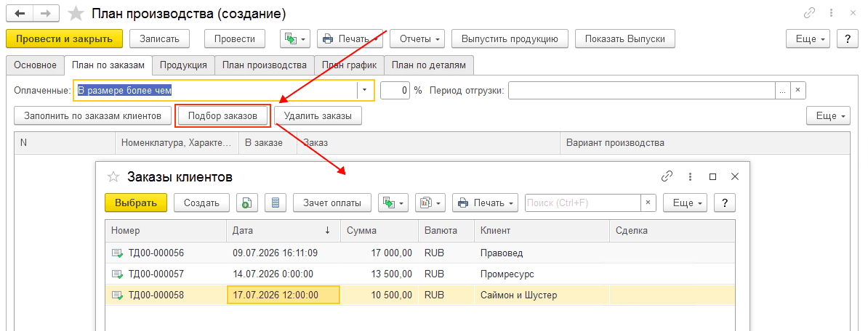The width and height of the screenshot is (868, 331).
Task: Switch to План по заказам tab
Action: [108, 65]
